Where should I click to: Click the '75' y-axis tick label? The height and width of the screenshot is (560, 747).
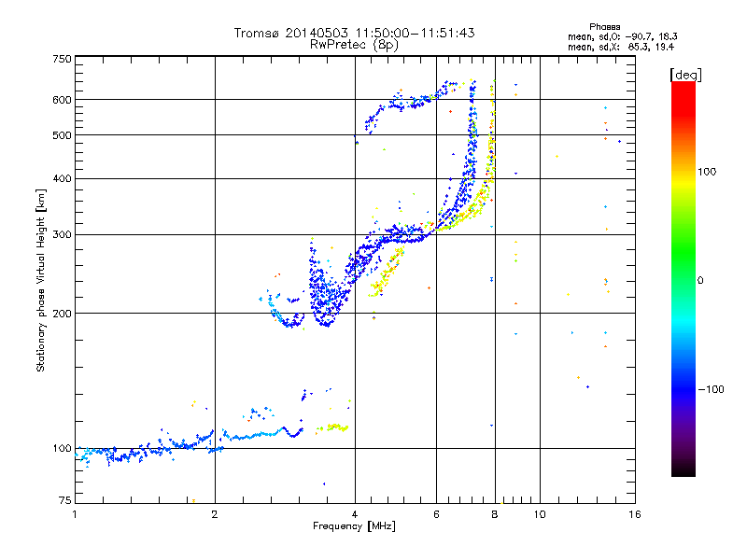tap(65, 500)
